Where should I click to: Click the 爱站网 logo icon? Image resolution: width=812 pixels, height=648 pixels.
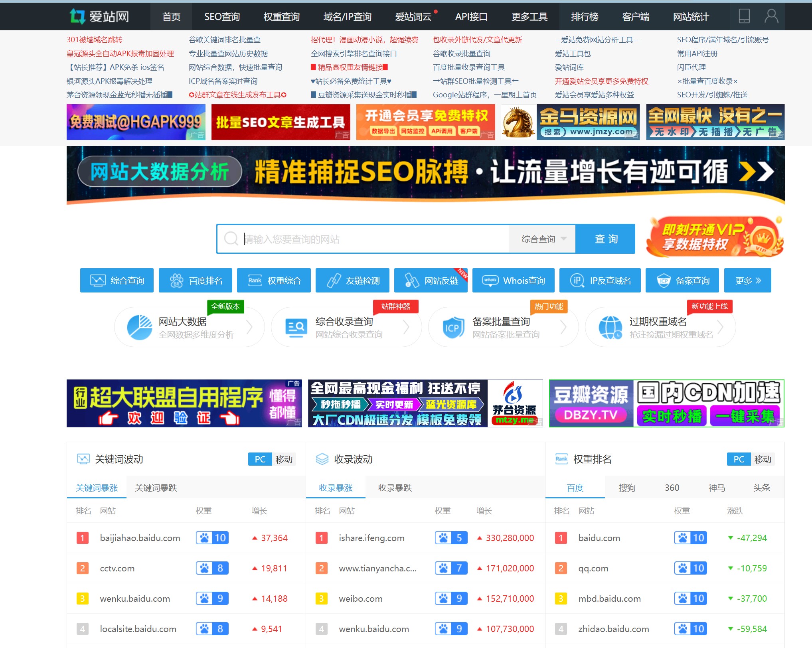pyautogui.click(x=77, y=16)
